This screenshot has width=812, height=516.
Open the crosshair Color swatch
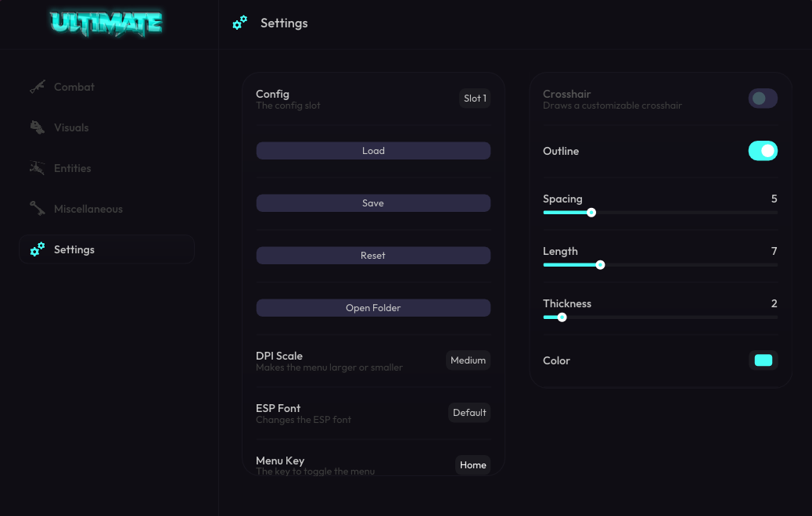(763, 360)
